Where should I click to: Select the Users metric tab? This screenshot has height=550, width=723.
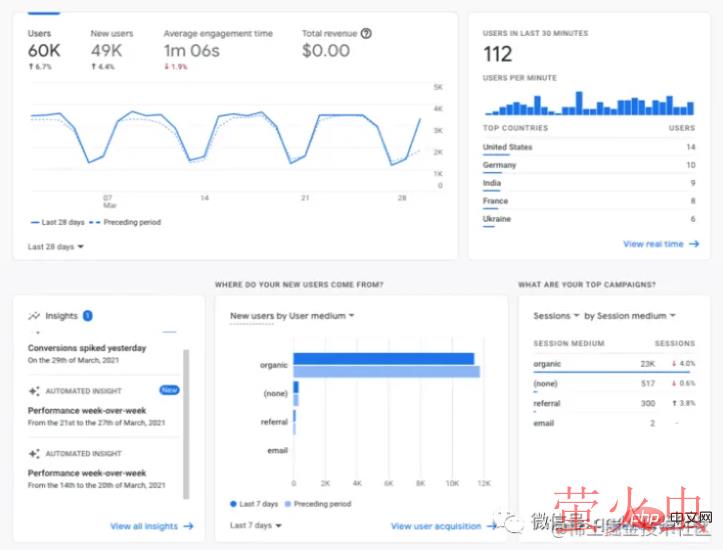[x=43, y=43]
